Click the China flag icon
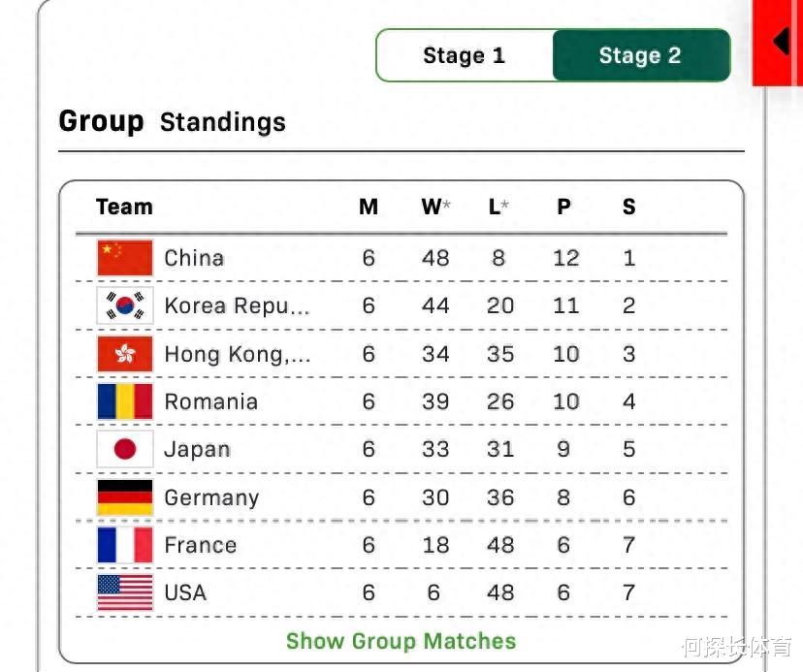Image resolution: width=803 pixels, height=672 pixels. tap(125, 258)
